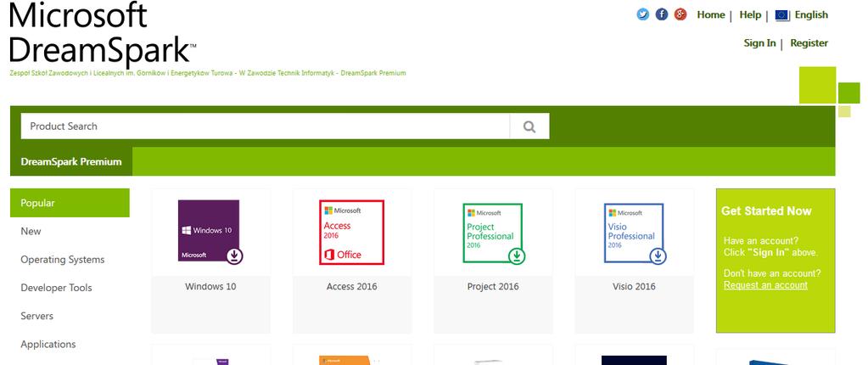868x365 pixels.
Task: Open the Project Professional 2016 product image
Action: coord(493,233)
